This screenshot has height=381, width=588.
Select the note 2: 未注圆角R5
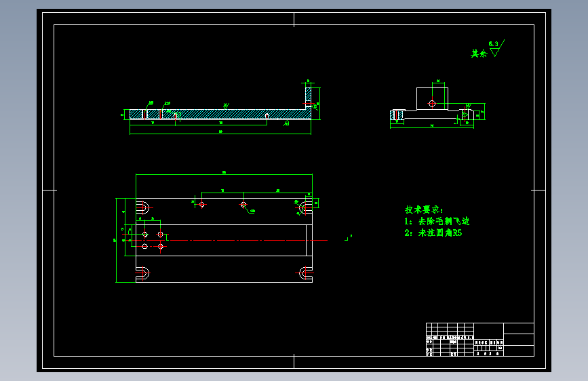433,233
